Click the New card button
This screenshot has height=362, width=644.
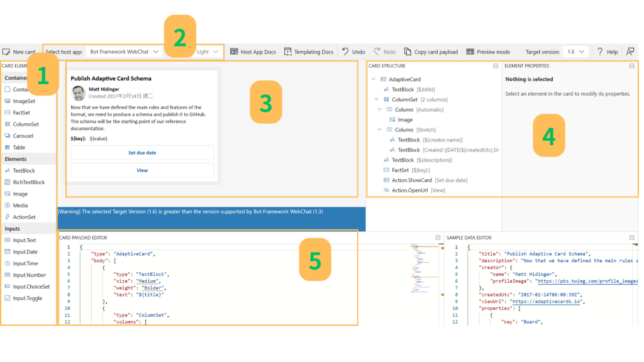point(19,52)
